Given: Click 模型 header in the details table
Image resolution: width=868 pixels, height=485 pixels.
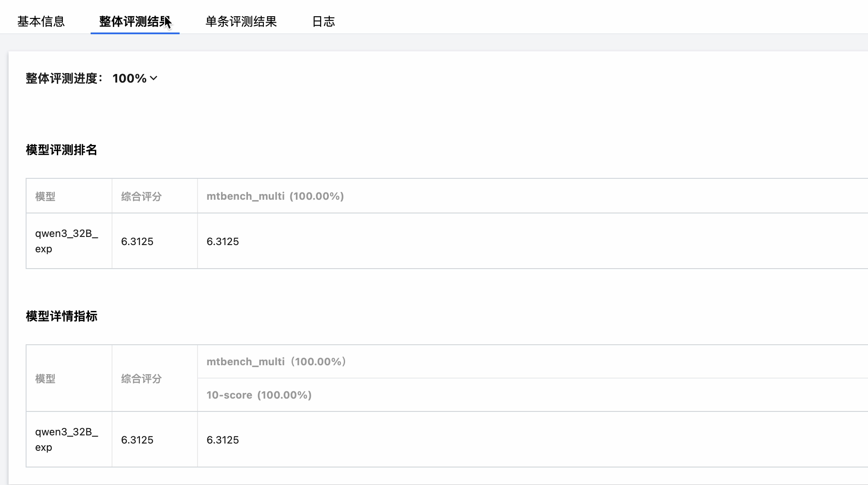Looking at the screenshot, I should click(45, 379).
